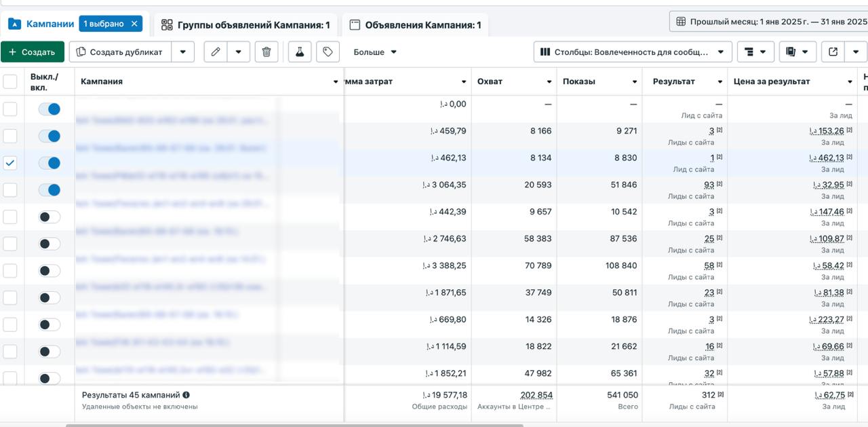Open the 'Столбцы: Вовлеченность' columns dropdown

click(x=633, y=52)
